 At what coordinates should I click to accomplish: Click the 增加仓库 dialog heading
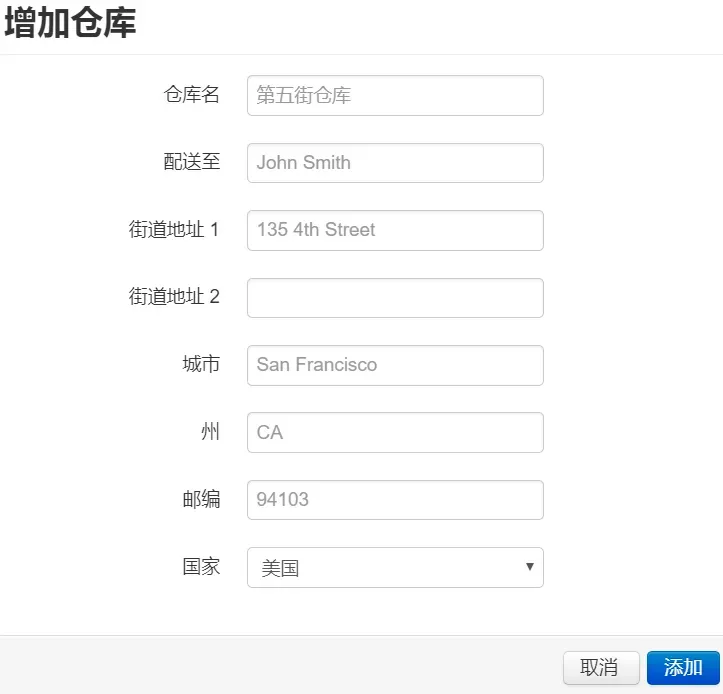click(x=70, y=23)
